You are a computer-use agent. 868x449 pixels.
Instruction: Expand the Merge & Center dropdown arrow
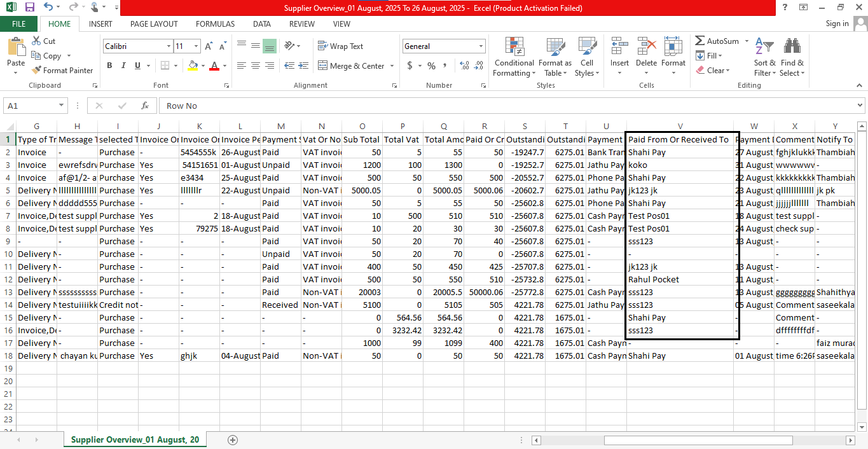pos(392,66)
